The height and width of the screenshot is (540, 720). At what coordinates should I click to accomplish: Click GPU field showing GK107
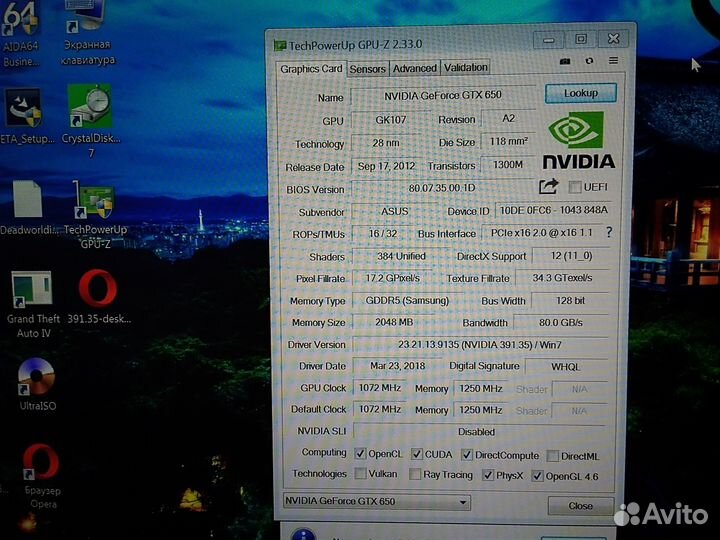(x=390, y=120)
